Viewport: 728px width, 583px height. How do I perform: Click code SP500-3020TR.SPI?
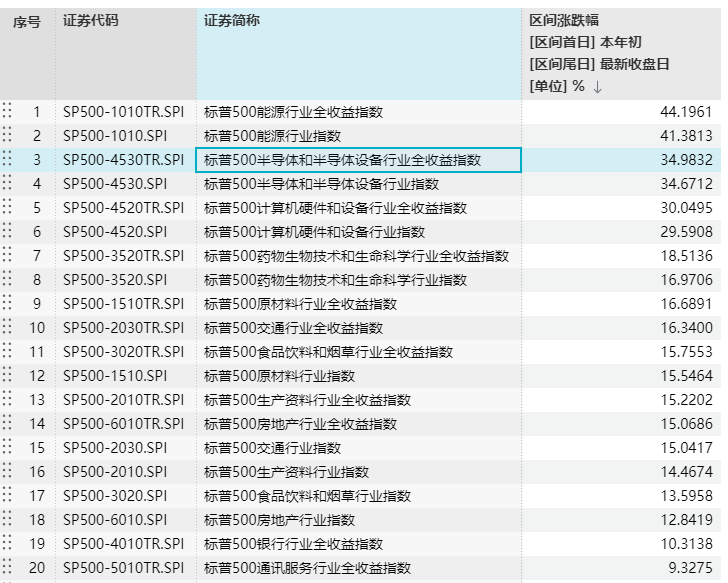[x=124, y=352]
